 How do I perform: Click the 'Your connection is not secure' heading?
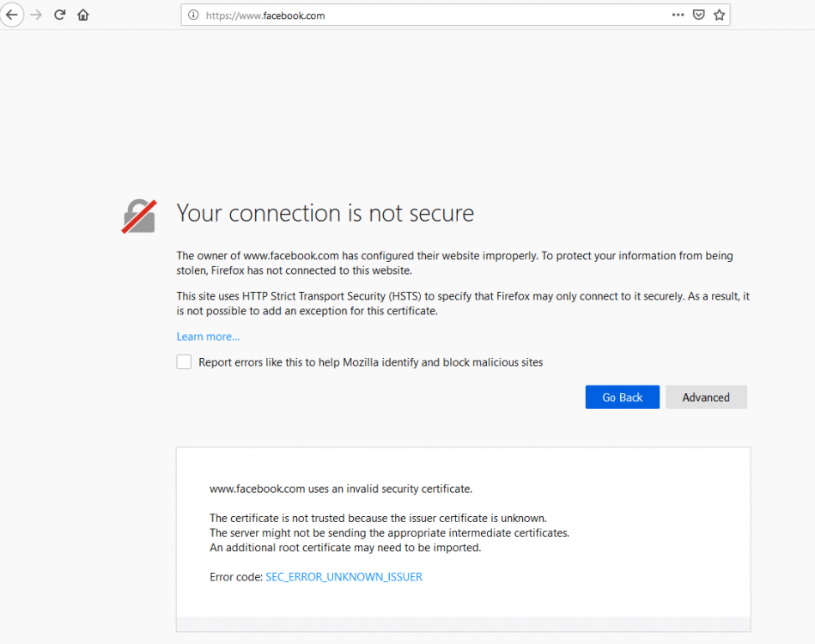[x=325, y=213]
